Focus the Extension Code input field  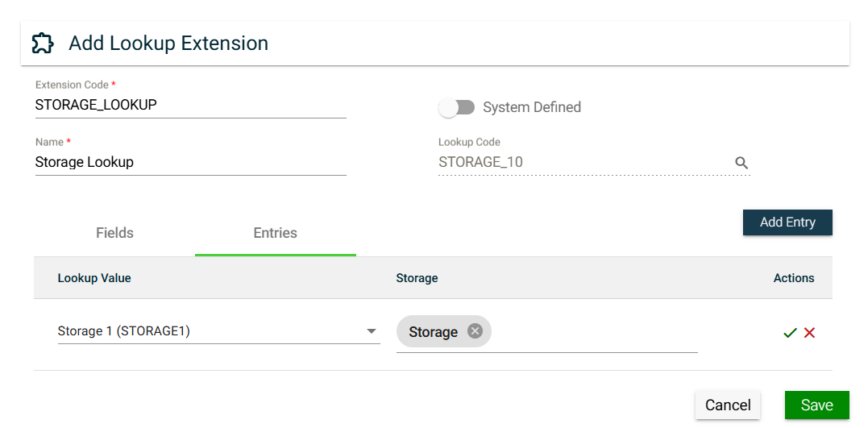click(x=190, y=105)
